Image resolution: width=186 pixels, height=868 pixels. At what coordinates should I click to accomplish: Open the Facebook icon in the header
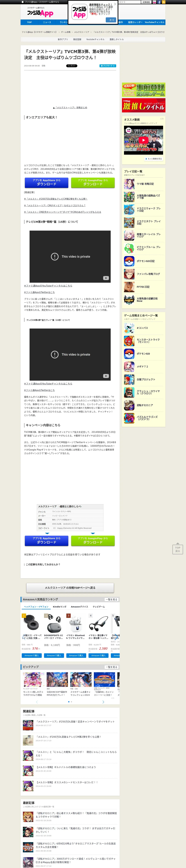pos(159,2)
